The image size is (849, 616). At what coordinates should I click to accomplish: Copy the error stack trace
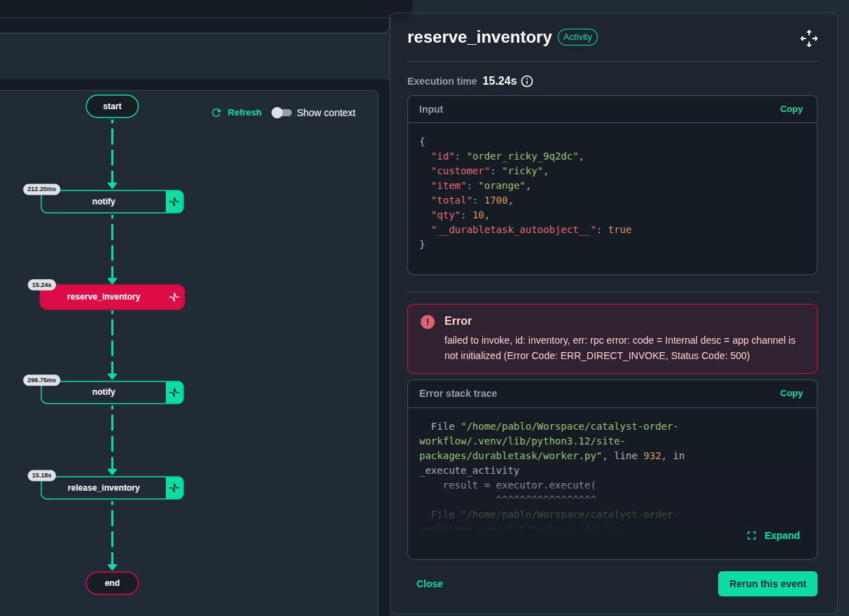[x=792, y=393]
